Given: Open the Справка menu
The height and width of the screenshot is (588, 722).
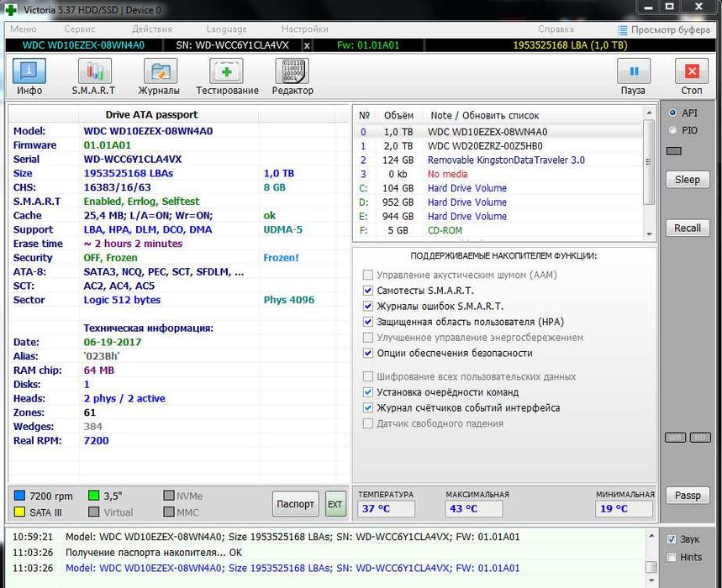Looking at the screenshot, I should click(x=556, y=29).
